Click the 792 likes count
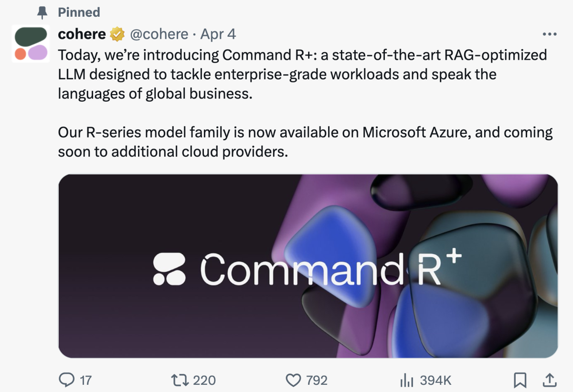The image size is (573, 392). tap(317, 380)
